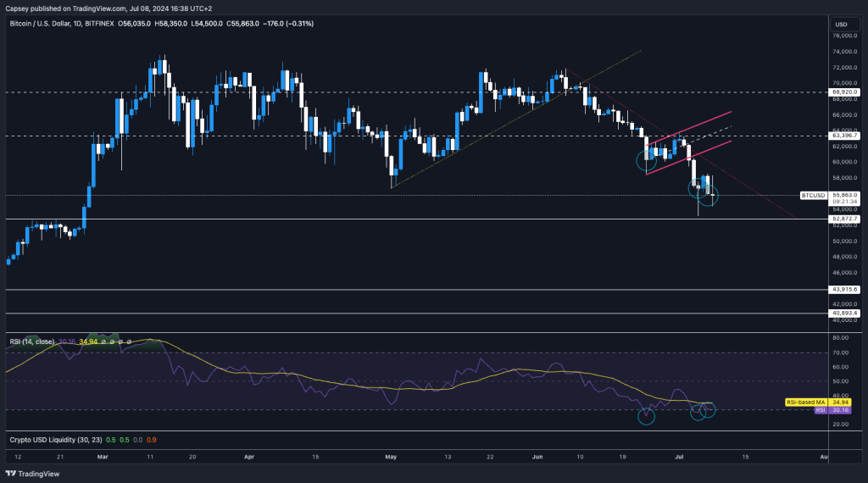
Task: Click the USD currency selector box
Action: [x=841, y=24]
